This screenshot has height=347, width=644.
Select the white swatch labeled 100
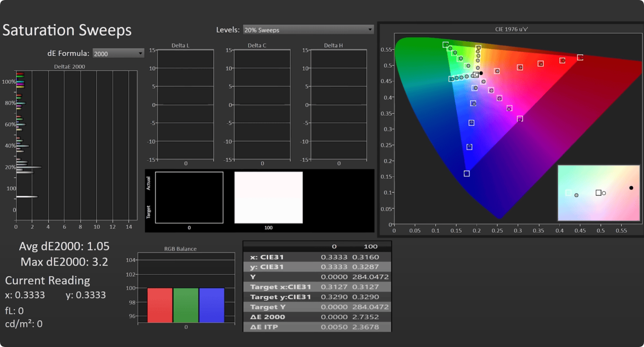coord(268,197)
